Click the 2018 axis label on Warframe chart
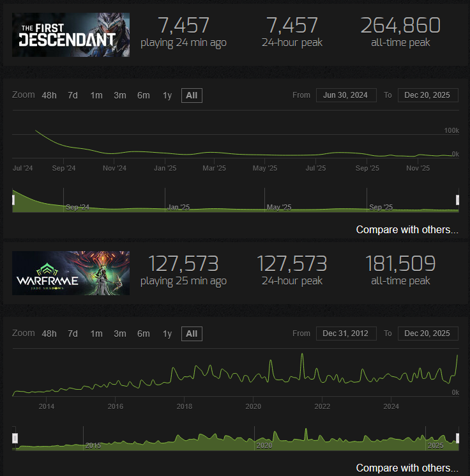 coord(184,406)
